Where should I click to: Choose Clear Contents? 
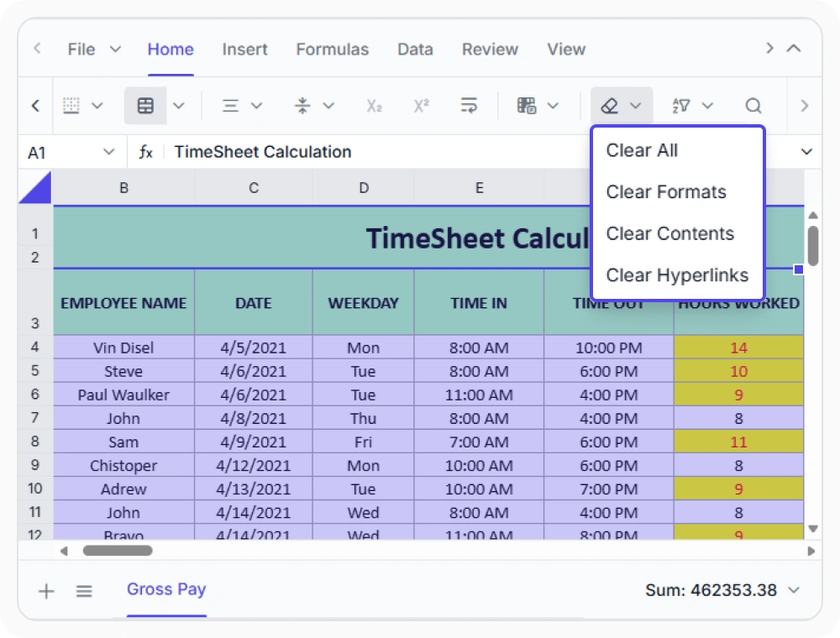678,233
